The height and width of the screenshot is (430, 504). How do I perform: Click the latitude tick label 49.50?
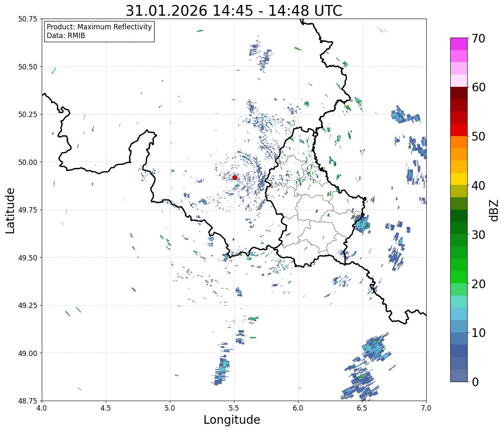[x=28, y=258]
